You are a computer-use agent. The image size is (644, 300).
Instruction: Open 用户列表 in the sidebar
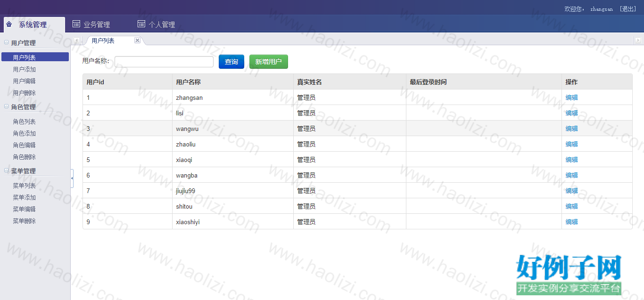(35, 57)
